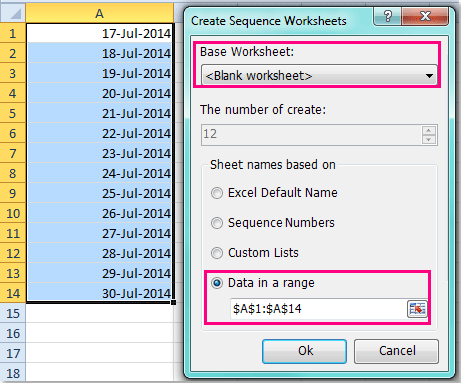
Task: Click cell containing 18-Jul-2014
Action: 100,53
